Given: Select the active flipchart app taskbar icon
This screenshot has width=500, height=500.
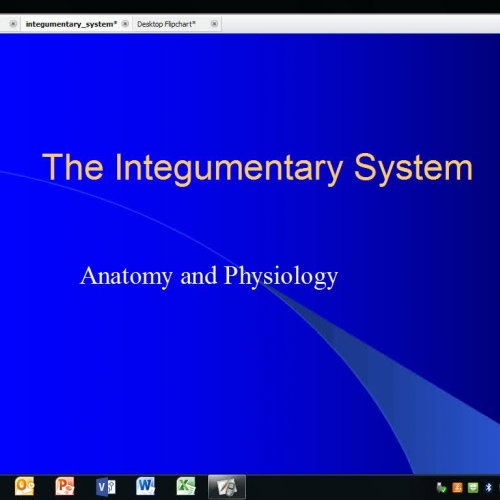Looking at the screenshot, I should 227,487.
